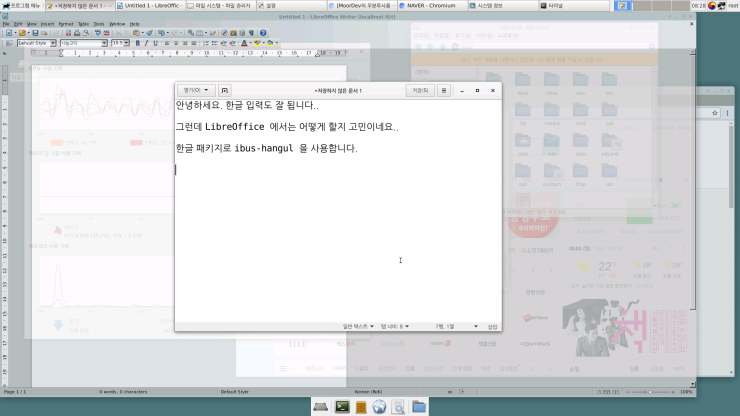This screenshot has height=416, width=740.
Task: Toggle Writer's AutoSpellcheck icon
Action: coord(107,33)
